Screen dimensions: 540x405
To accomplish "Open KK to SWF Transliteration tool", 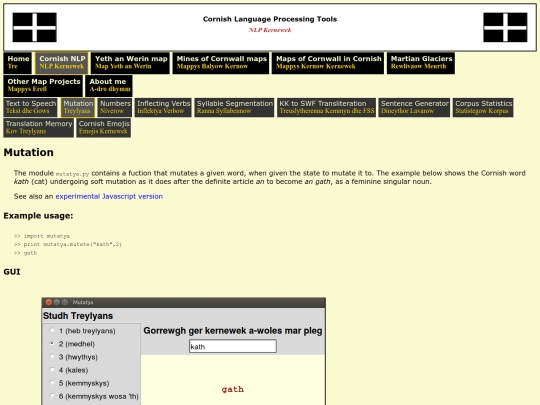I will 326,107.
